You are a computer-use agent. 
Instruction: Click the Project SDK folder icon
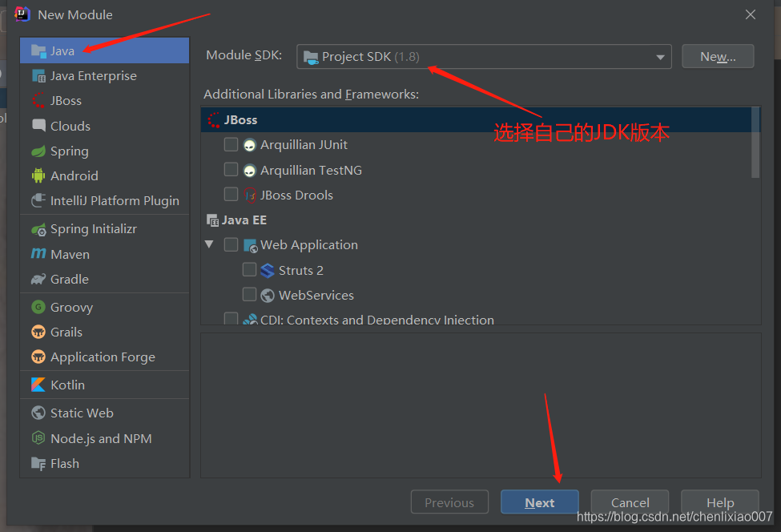pos(311,57)
